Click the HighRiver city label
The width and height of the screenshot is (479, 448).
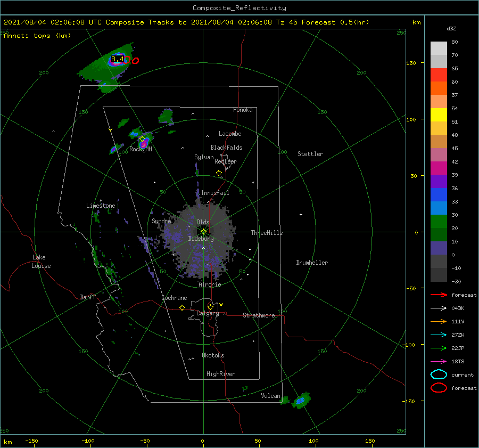221,374
